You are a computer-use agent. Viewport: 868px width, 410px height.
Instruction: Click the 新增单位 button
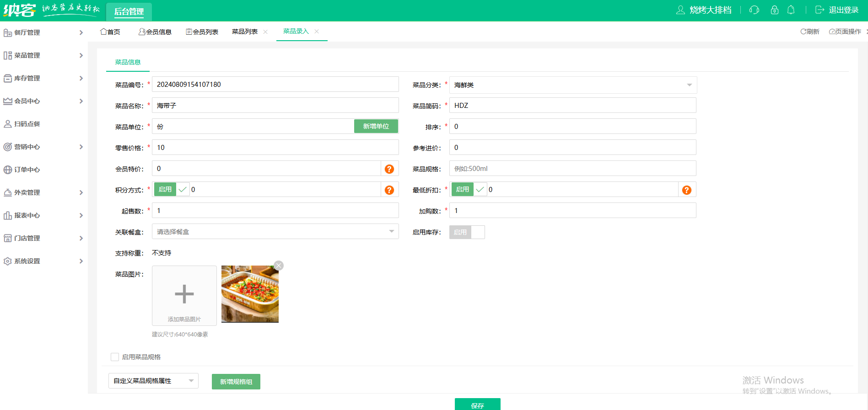point(376,126)
